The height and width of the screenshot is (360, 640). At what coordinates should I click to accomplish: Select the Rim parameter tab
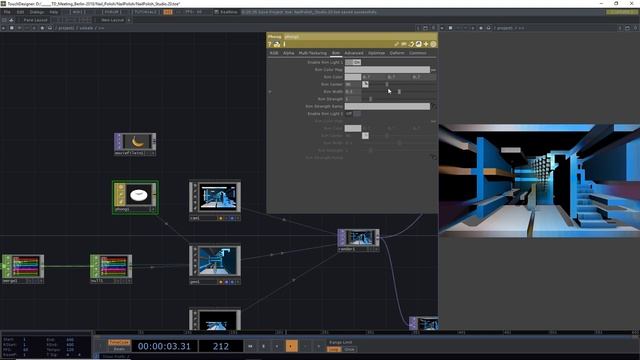click(x=336, y=53)
